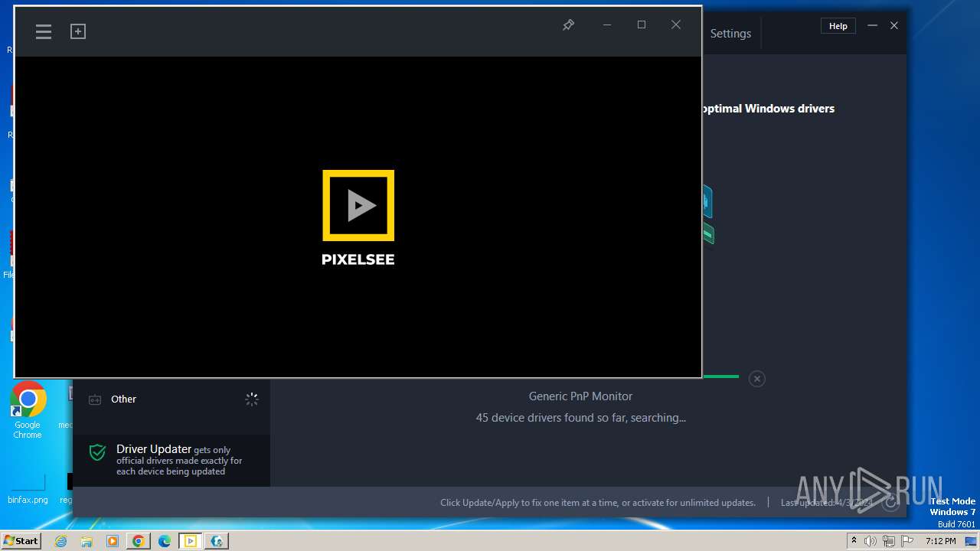Screen dimensions: 980x551
Task: Open Microsoft Edge from taskbar
Action: (165, 541)
